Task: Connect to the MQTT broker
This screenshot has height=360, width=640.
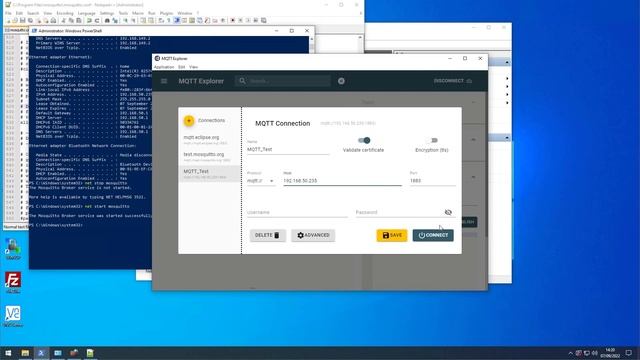Action: click(433, 235)
